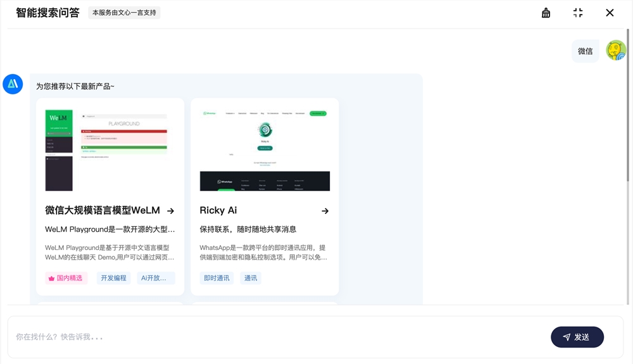
Task: Click the 本服务由文心一言支持 badge
Action: pos(124,13)
